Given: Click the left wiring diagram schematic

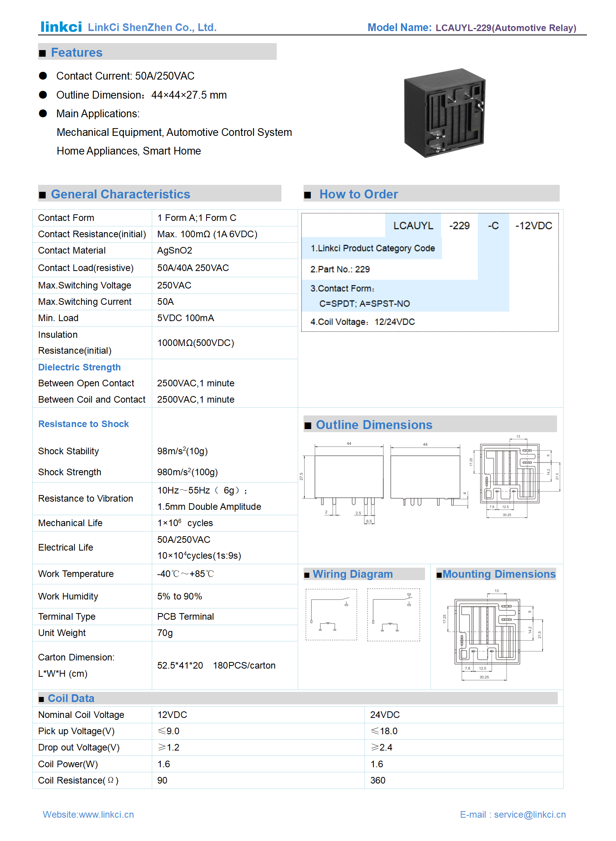Looking at the screenshot, I should 331,614.
